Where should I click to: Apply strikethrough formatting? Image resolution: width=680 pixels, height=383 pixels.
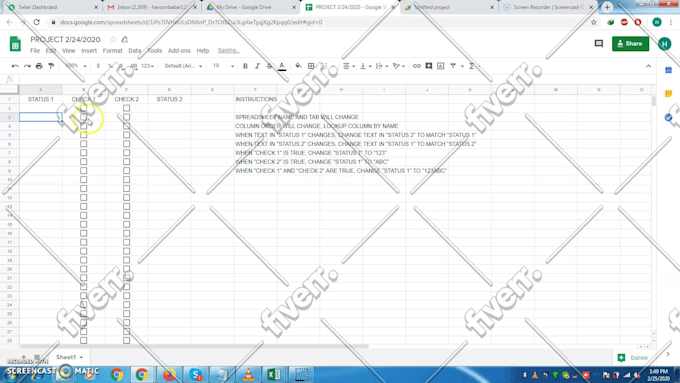tap(269, 66)
